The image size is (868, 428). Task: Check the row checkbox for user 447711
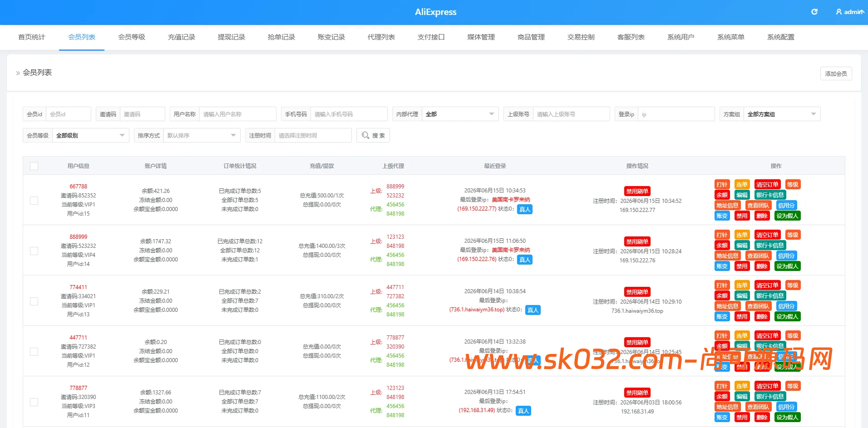34,352
